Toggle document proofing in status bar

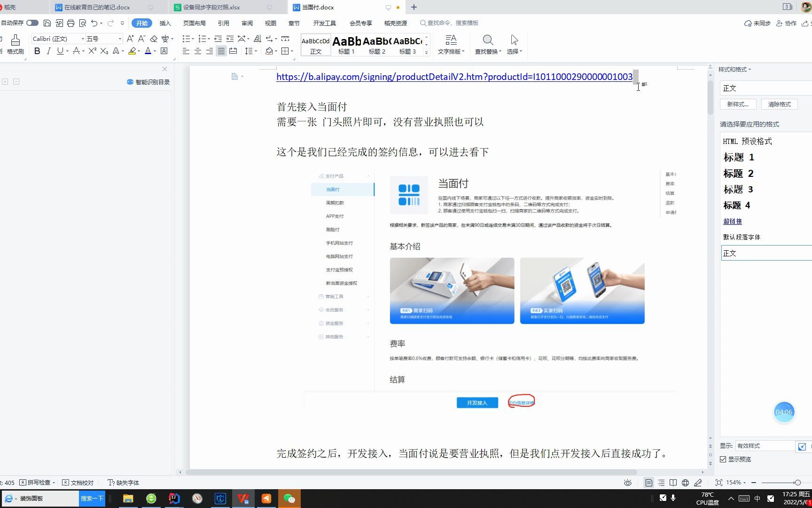78,483
